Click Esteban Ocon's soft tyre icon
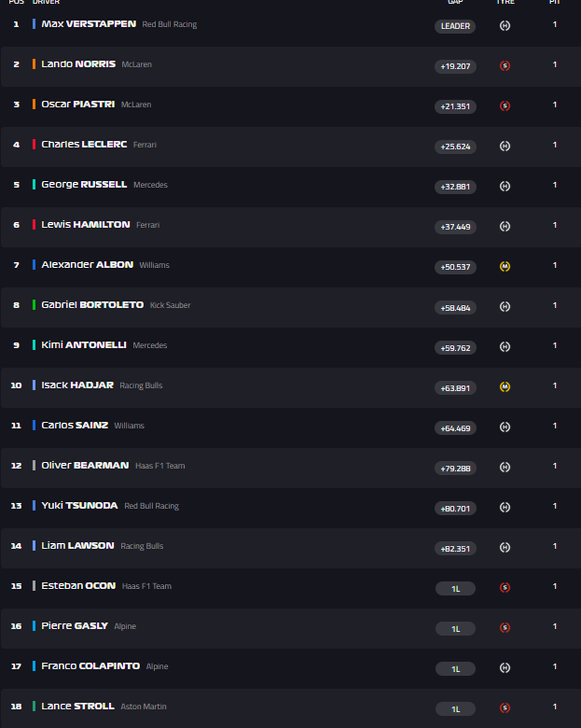 505,587
